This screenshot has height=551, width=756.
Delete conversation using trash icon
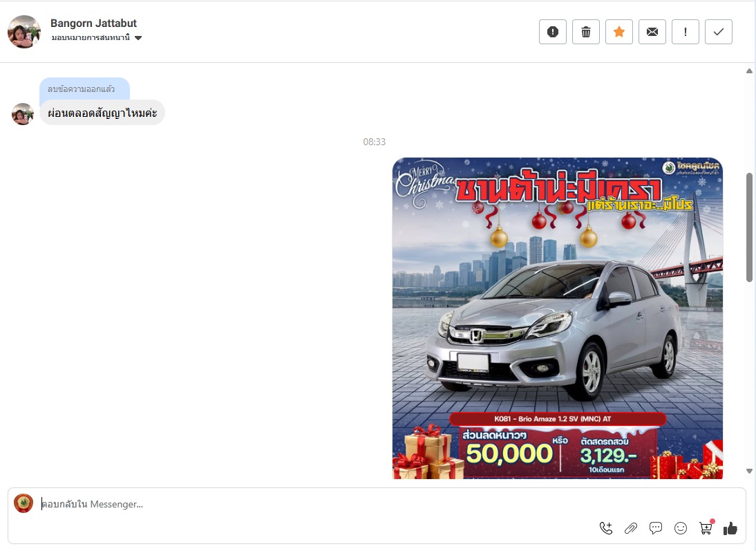pos(586,32)
